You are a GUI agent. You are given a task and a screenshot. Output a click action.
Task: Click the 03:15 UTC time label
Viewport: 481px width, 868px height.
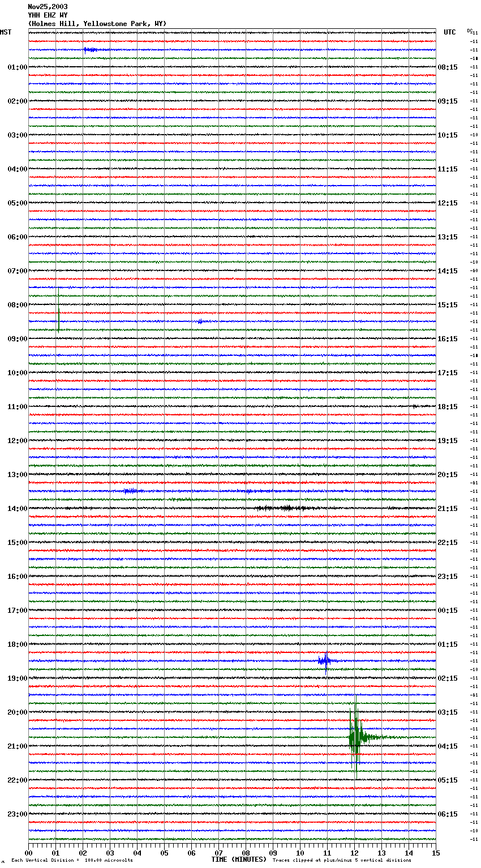(448, 712)
